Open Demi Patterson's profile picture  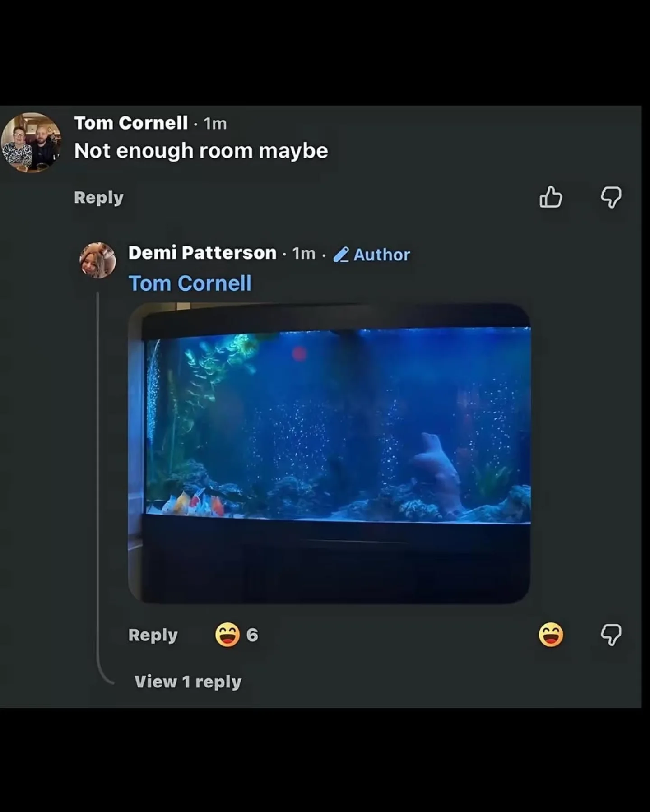(x=97, y=260)
